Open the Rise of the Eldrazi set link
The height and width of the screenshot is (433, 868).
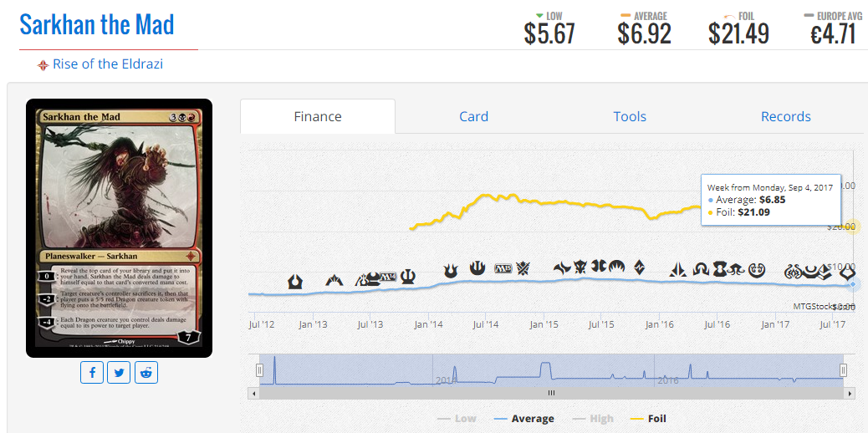point(108,64)
